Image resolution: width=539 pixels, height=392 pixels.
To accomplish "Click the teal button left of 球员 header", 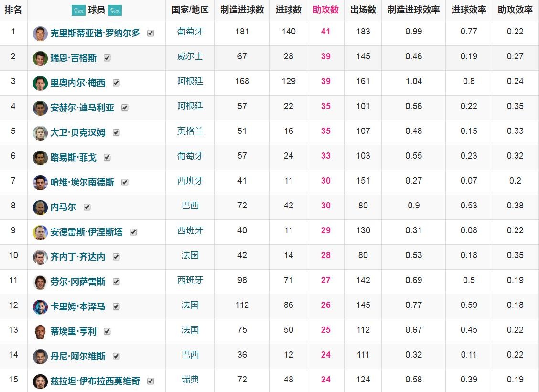I will point(78,10).
